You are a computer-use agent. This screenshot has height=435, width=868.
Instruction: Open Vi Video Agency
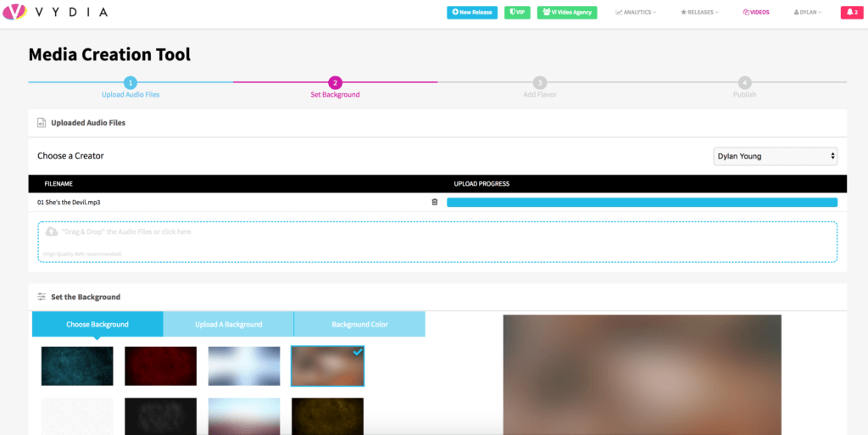coord(567,12)
